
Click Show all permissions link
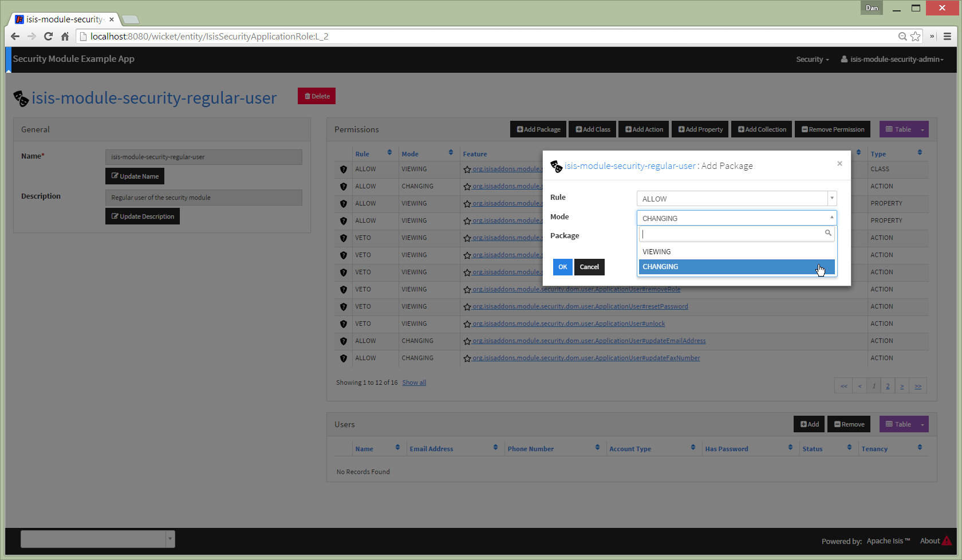tap(414, 382)
